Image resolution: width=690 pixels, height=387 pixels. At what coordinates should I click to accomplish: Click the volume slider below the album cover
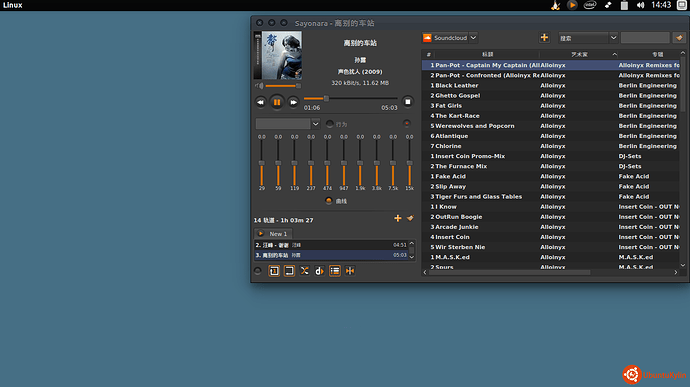pos(283,86)
